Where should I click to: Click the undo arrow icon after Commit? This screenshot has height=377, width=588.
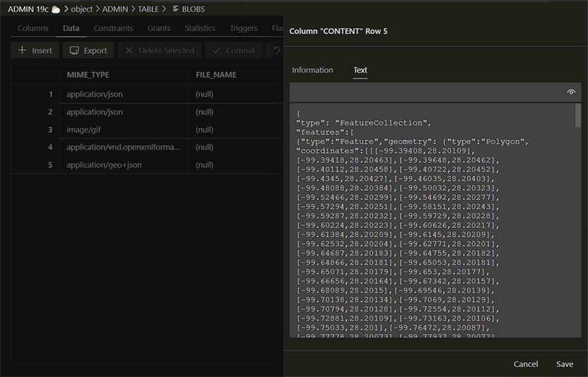[x=277, y=50]
